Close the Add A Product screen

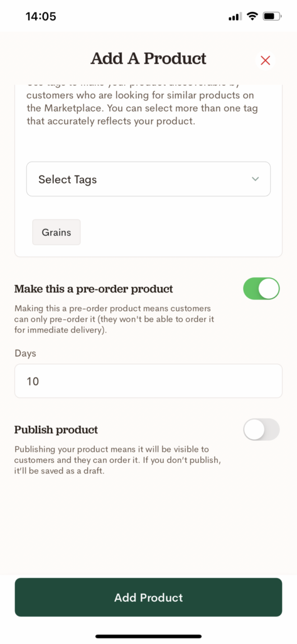pyautogui.click(x=266, y=60)
